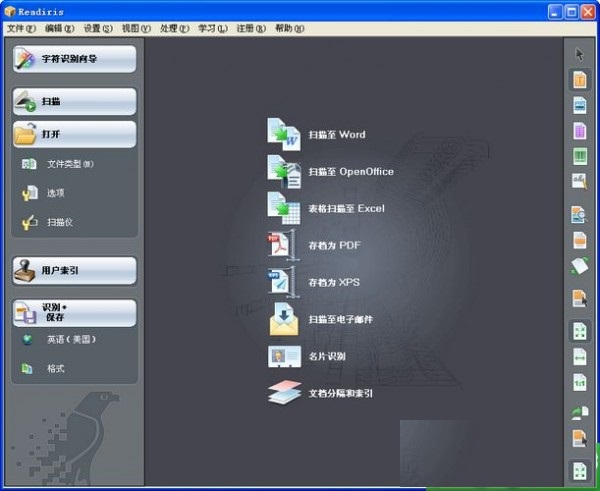This screenshot has height=491, width=600.
Task: Click the 用户索引 stamp button
Action: 74,271
